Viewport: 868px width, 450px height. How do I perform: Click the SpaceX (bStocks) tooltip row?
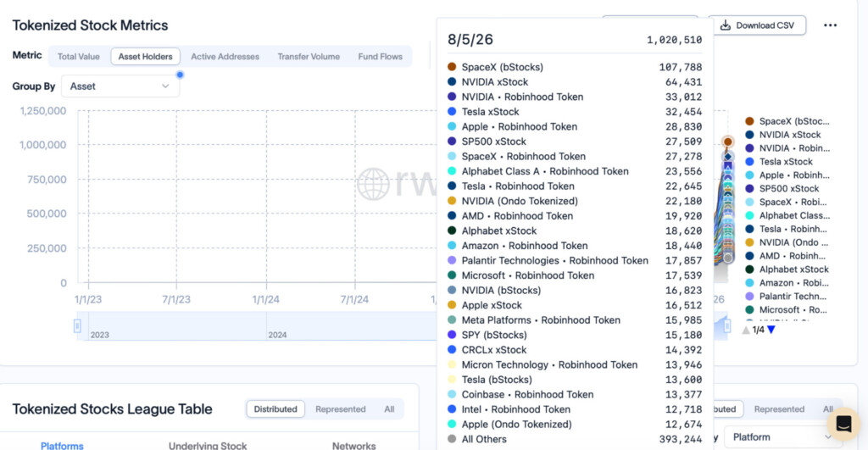click(x=575, y=67)
